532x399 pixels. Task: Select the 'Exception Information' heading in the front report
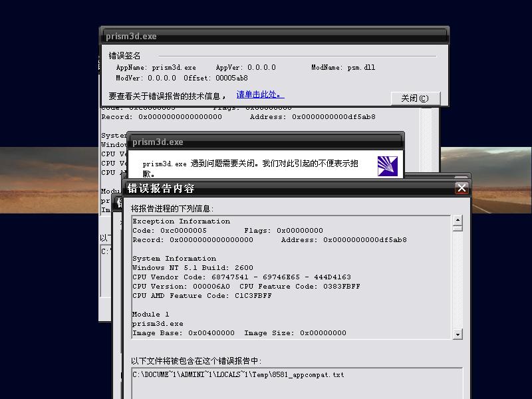point(181,221)
